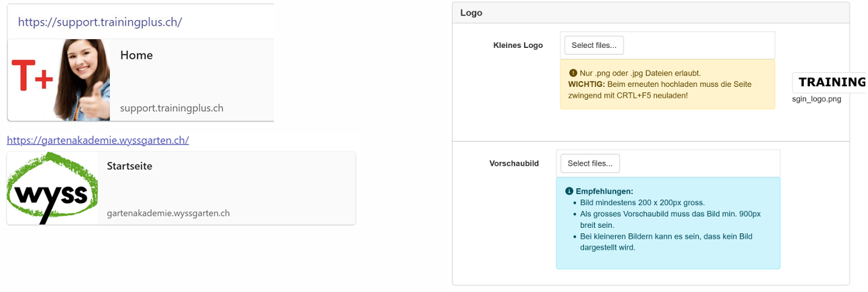This screenshot has width=868, height=292.
Task: Click gartenakademie.wyssgarten.ch caption in Startseite card
Action: pos(168,213)
